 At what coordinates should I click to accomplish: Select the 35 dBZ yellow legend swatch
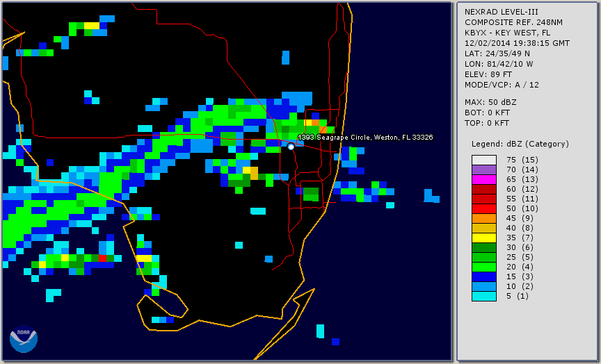(x=483, y=238)
